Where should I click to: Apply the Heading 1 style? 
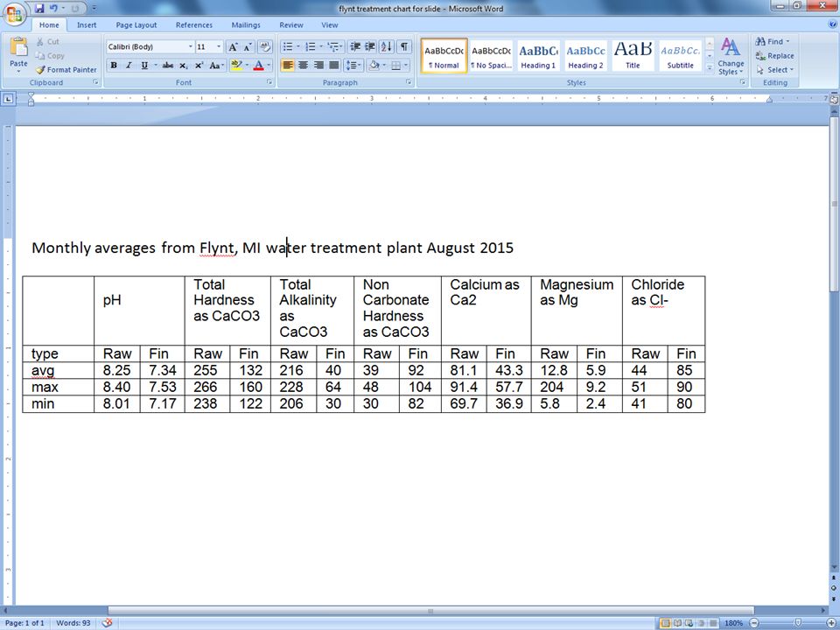(x=538, y=56)
